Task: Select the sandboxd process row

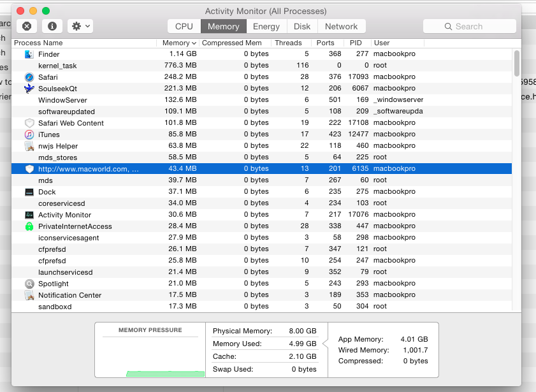Action: [261, 306]
